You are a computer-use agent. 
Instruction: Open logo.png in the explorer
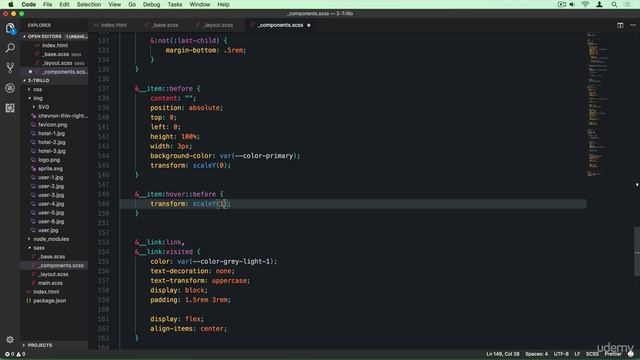click(49, 160)
